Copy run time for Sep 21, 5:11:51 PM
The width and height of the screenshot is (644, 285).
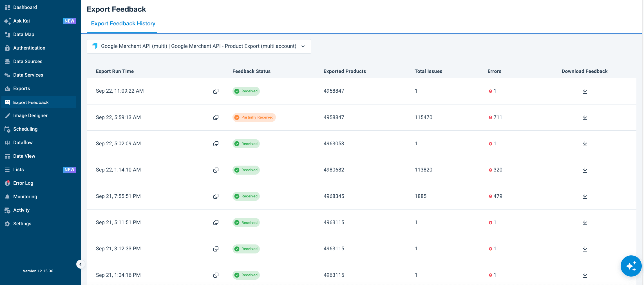tap(216, 222)
